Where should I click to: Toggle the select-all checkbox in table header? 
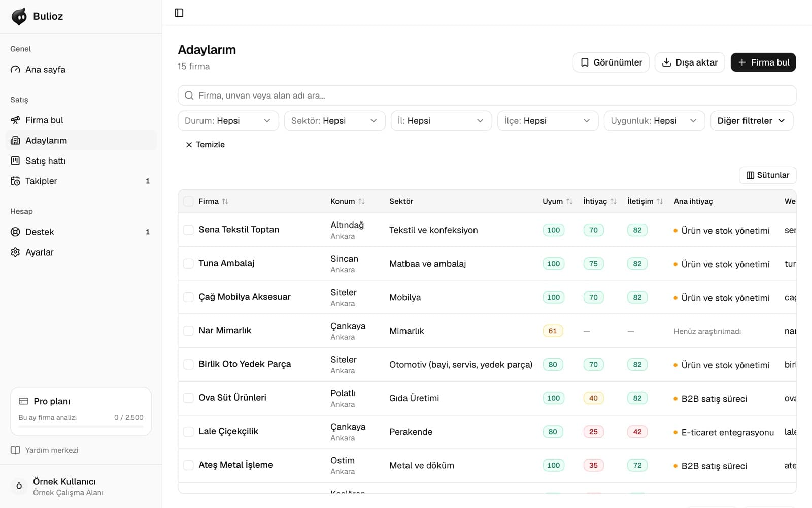[x=188, y=202]
